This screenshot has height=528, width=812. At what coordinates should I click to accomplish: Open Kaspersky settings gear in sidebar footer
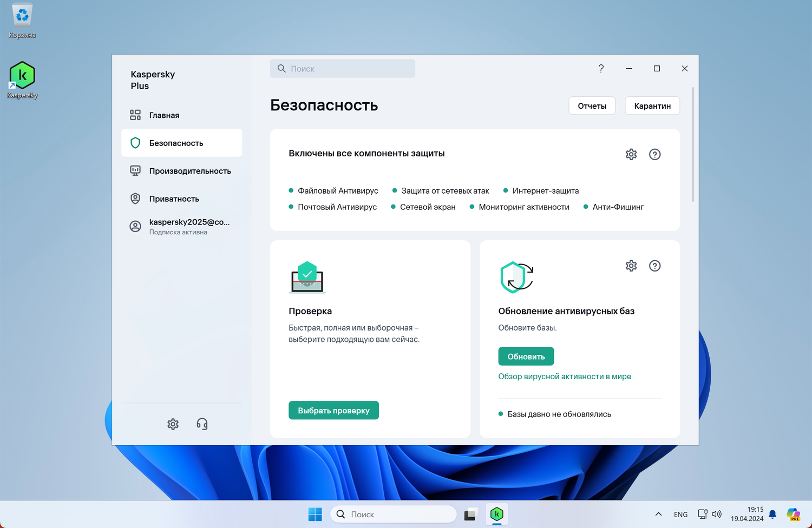click(173, 424)
